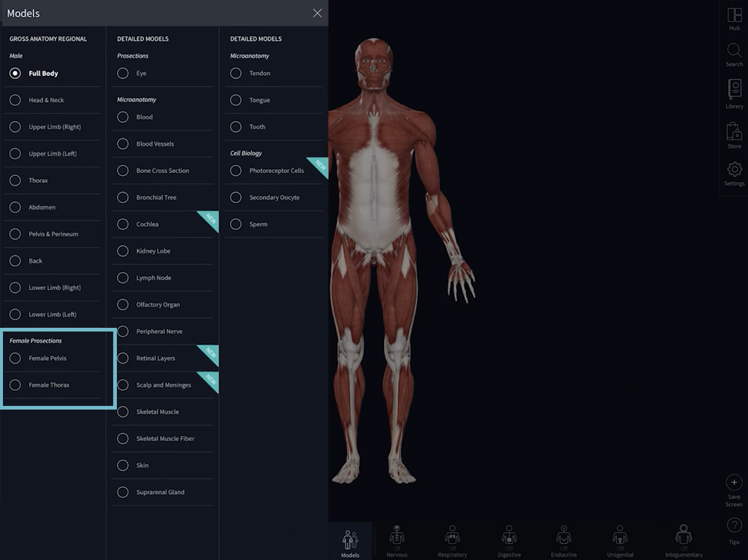Image resolution: width=748 pixels, height=560 pixels.
Task: Choose the Suprarenal Gland model
Action: pyautogui.click(x=123, y=492)
